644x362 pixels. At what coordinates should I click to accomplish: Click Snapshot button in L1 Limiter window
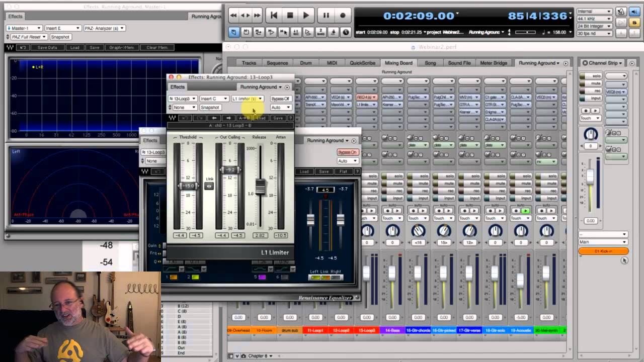(x=210, y=107)
